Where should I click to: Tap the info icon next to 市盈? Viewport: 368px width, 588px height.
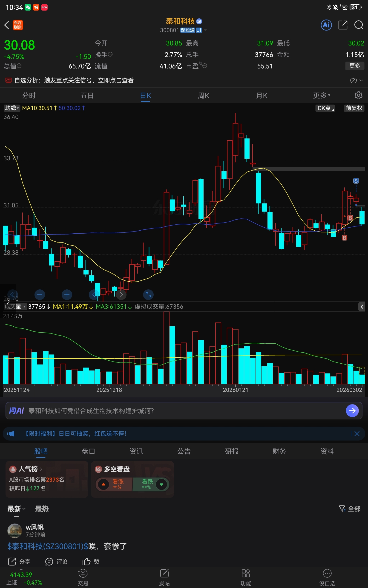pyautogui.click(x=205, y=66)
